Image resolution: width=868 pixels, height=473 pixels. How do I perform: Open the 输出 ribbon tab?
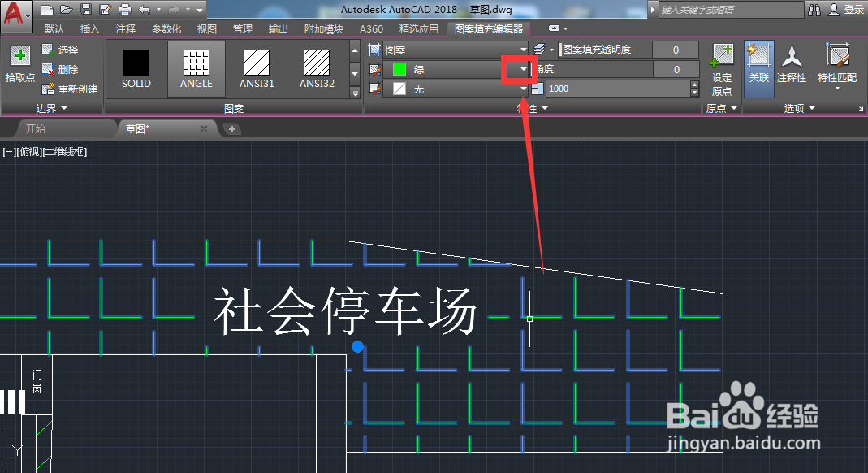[278, 28]
